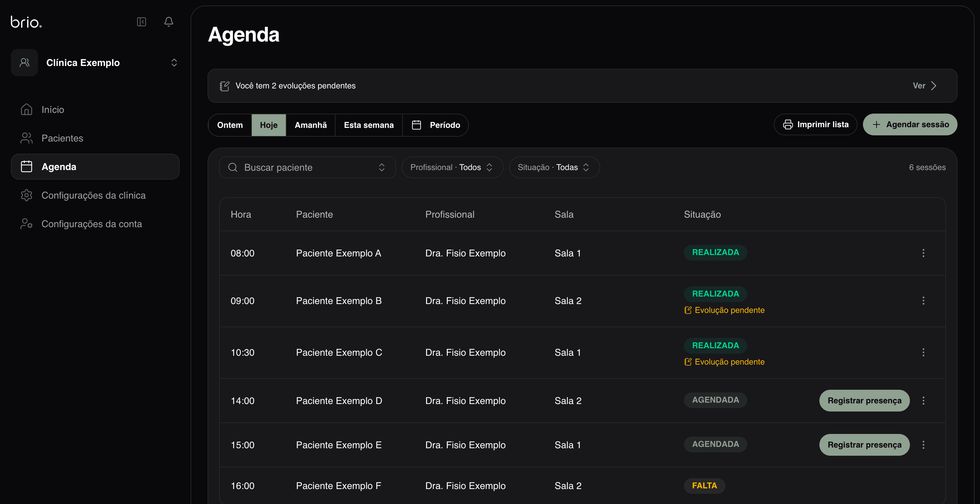Open options menu for Paciente Exemplo E
This screenshot has height=504, width=980.
[x=923, y=445]
